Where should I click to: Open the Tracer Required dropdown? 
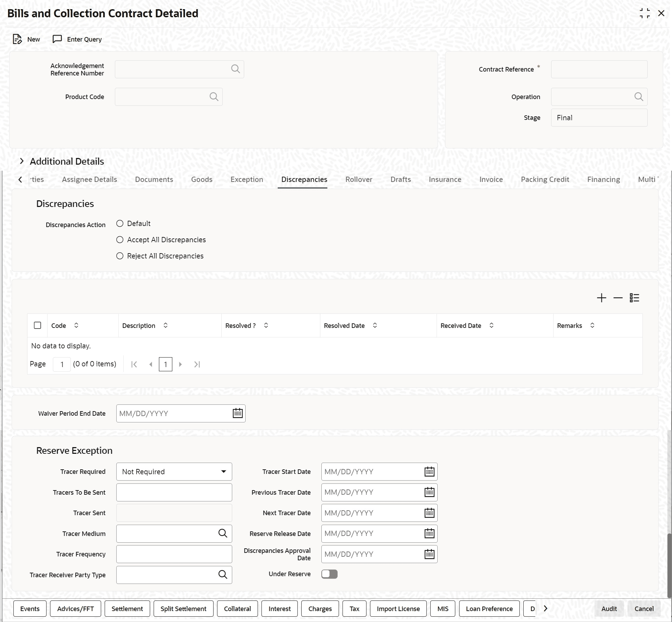tap(174, 472)
